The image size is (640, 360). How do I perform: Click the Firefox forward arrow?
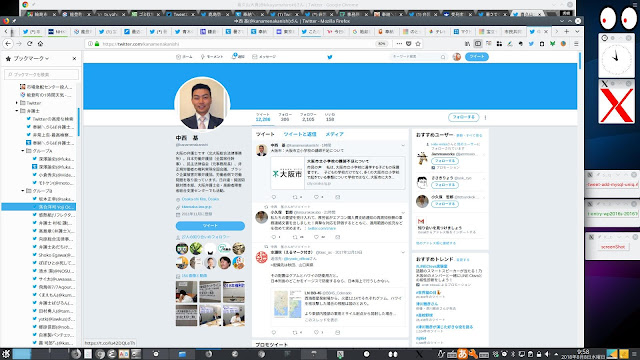[x=19, y=44]
